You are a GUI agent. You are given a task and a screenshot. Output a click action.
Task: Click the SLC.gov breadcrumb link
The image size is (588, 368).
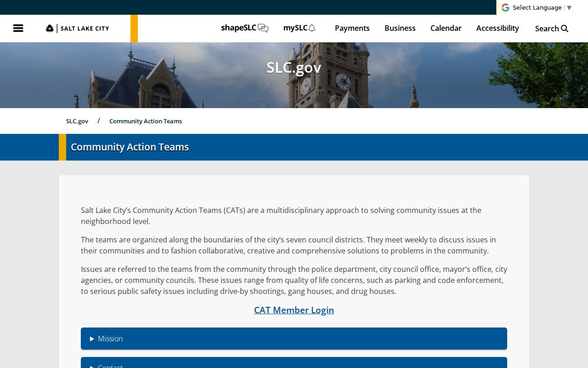[x=77, y=121]
